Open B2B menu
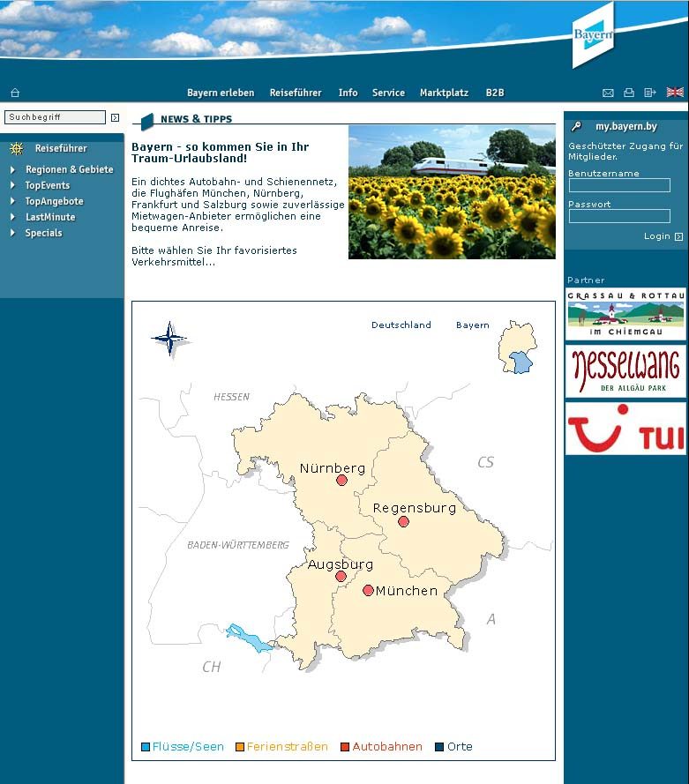Viewport: 689px width, 784px height. coord(495,93)
